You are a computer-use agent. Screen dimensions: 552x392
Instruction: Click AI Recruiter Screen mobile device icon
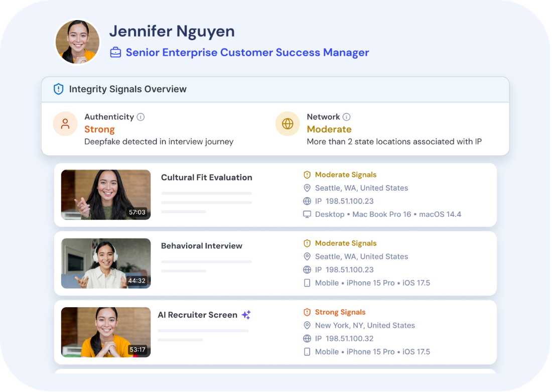tap(307, 351)
